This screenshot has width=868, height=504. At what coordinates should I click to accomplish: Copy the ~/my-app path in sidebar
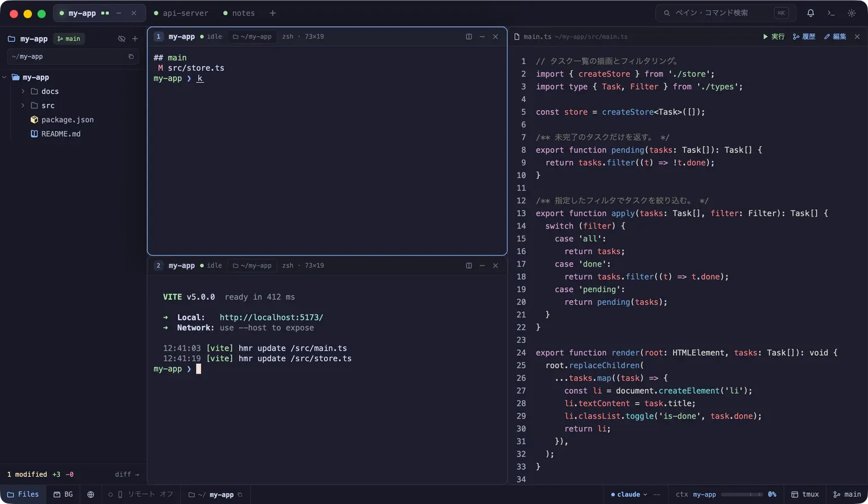coord(131,57)
